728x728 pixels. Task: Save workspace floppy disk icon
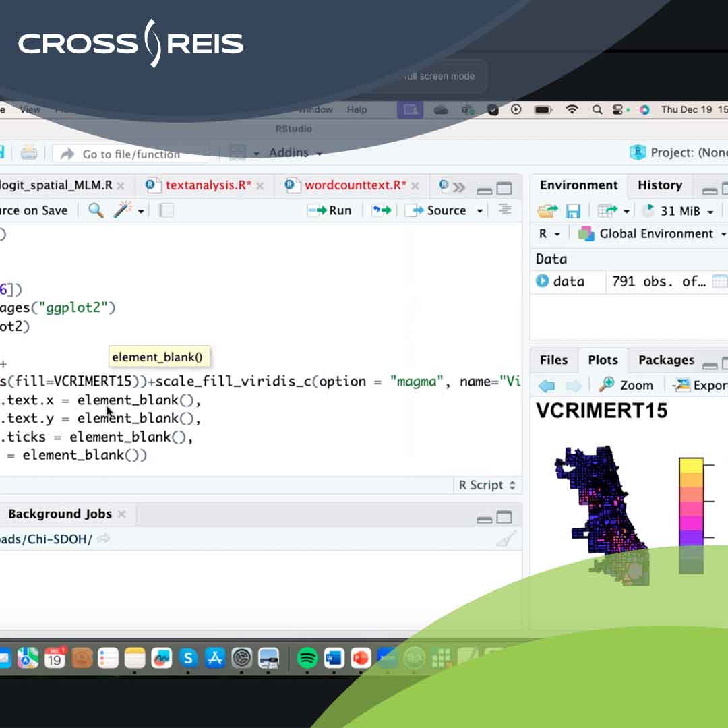tap(574, 211)
